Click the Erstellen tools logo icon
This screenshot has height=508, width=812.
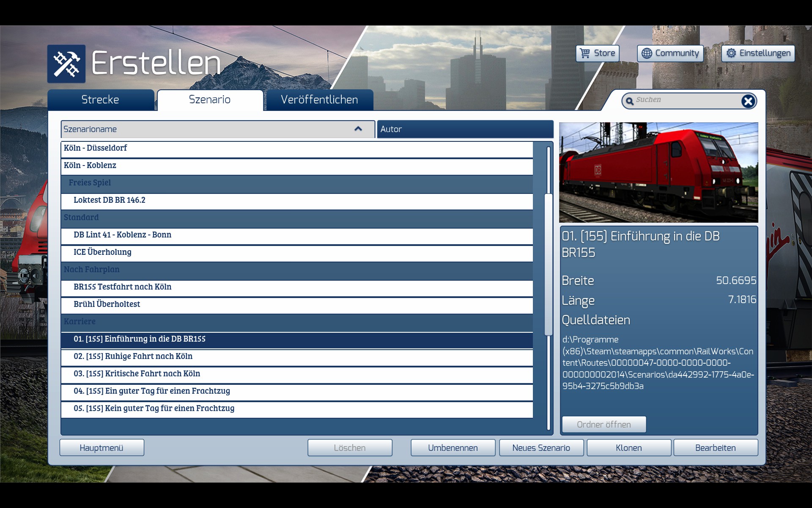pos(66,64)
